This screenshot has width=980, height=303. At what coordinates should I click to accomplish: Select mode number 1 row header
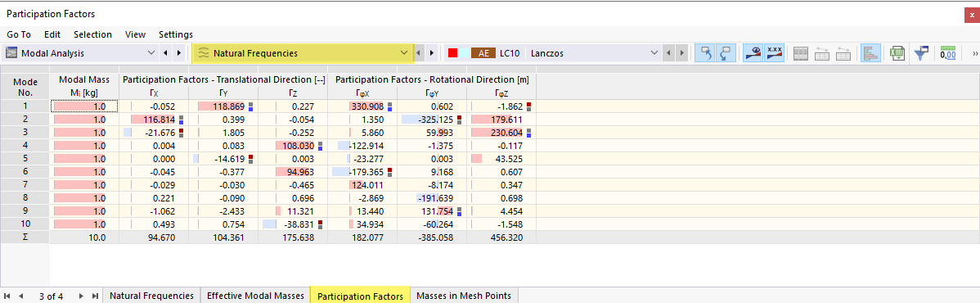pos(25,106)
